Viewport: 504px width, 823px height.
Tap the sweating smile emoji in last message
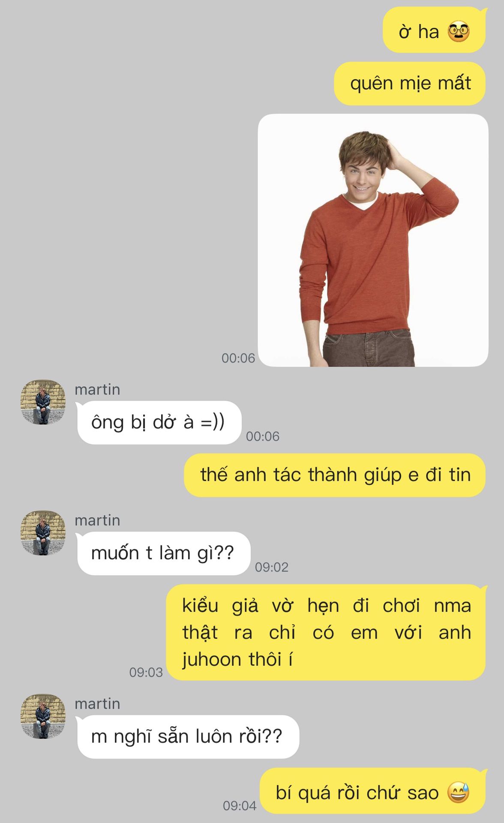coord(459,793)
